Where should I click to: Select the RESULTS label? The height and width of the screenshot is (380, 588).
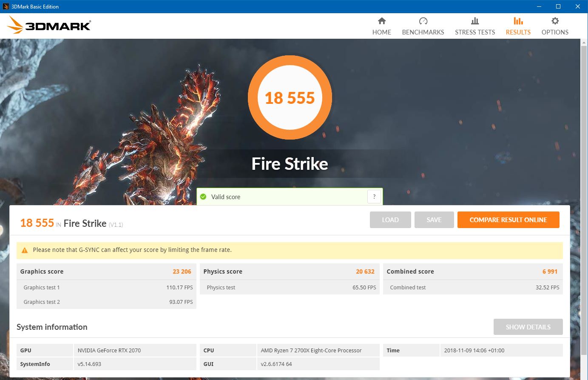[x=518, y=32]
